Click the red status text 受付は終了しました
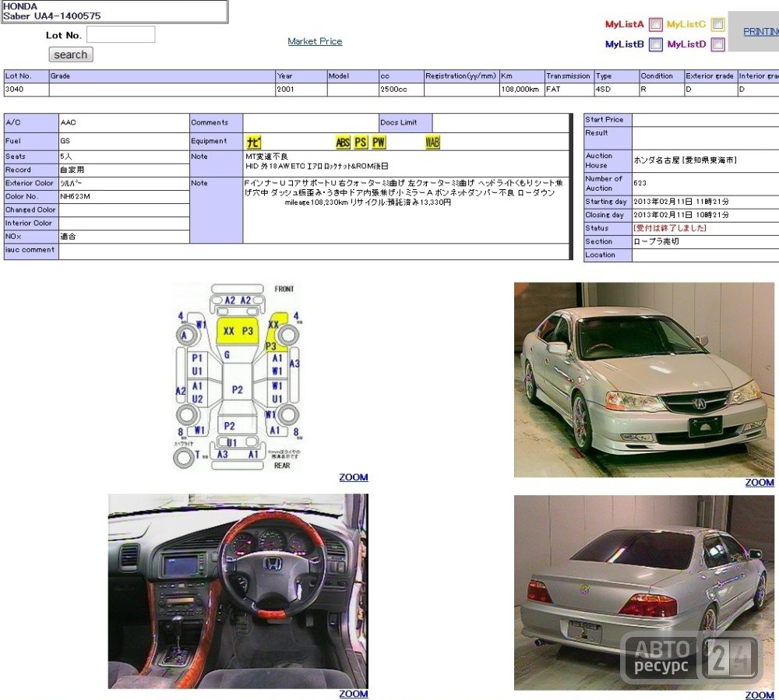The image size is (779, 700). (670, 228)
